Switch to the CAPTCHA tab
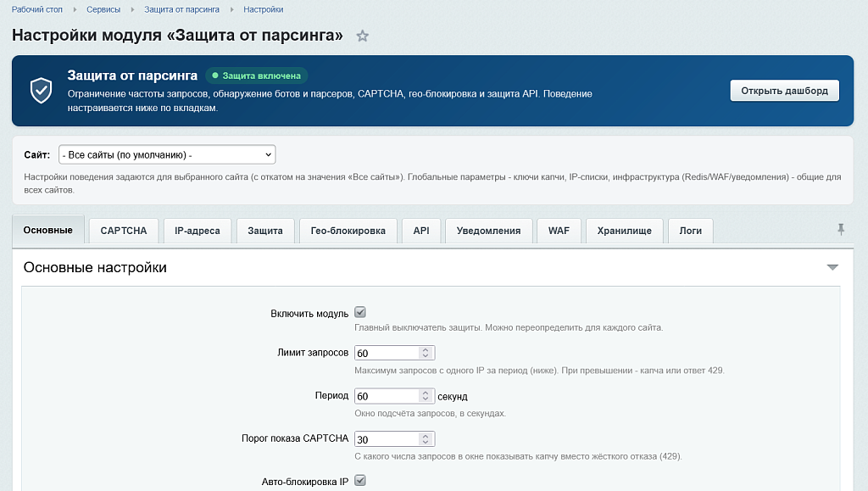Viewport: 868px width, 491px height. pyautogui.click(x=124, y=231)
